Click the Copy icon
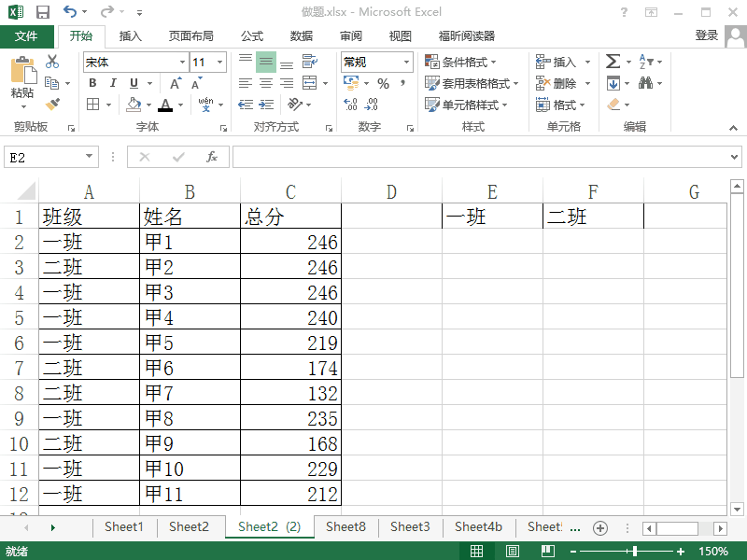The width and height of the screenshot is (747, 560). click(x=51, y=83)
